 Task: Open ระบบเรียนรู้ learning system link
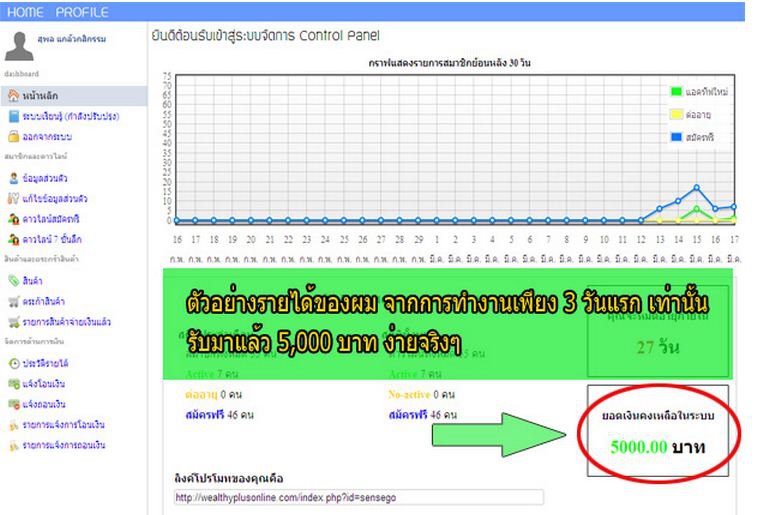click(63, 117)
